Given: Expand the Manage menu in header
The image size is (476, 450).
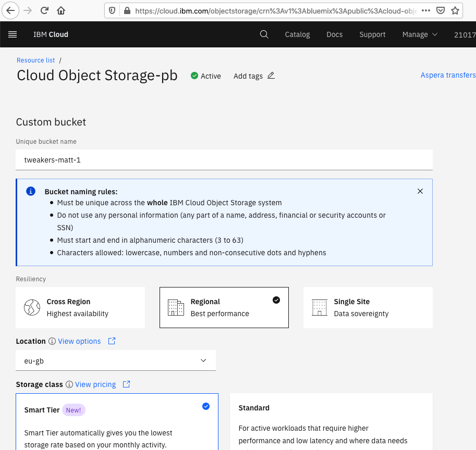Looking at the screenshot, I should (x=420, y=34).
